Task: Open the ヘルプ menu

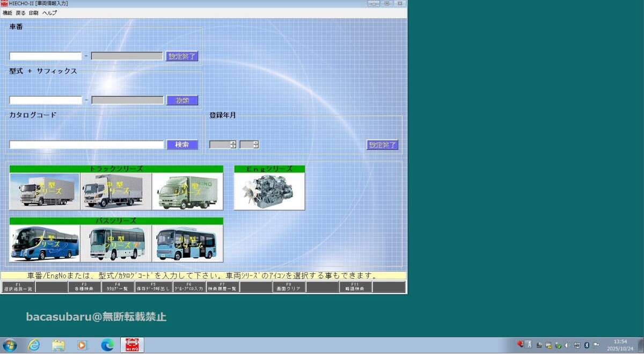Action: point(49,12)
